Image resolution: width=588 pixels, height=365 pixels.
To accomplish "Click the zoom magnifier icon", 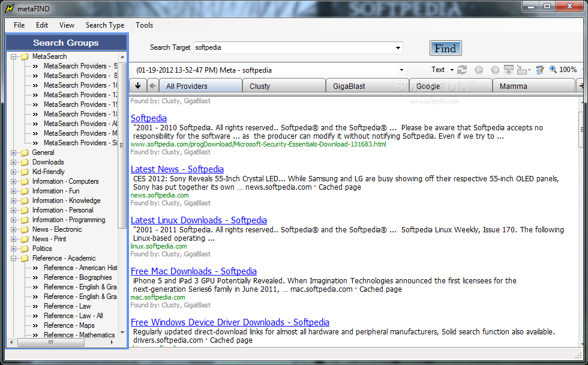I will point(553,70).
